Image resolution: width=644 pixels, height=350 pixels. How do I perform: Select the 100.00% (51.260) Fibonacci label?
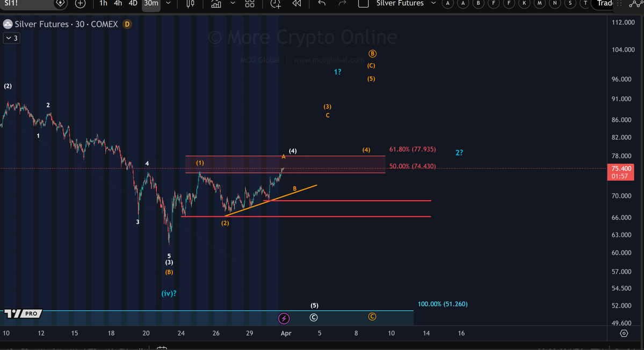pos(443,304)
